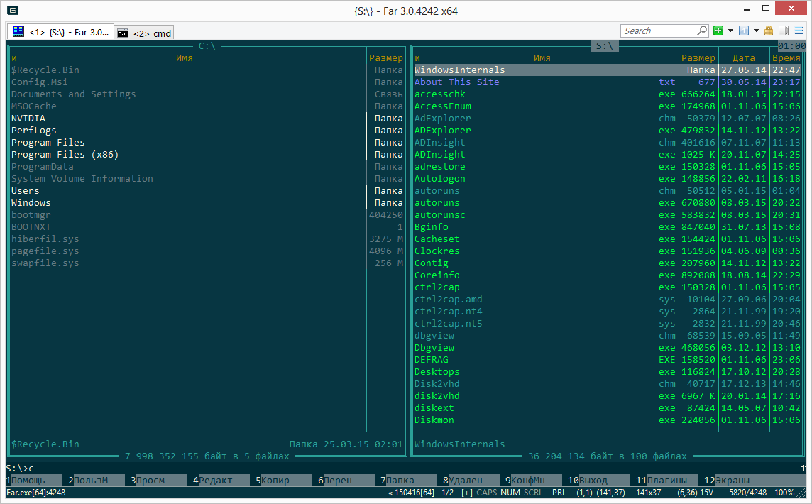Select the Desktops exe file
The image size is (812, 504).
coord(607,372)
